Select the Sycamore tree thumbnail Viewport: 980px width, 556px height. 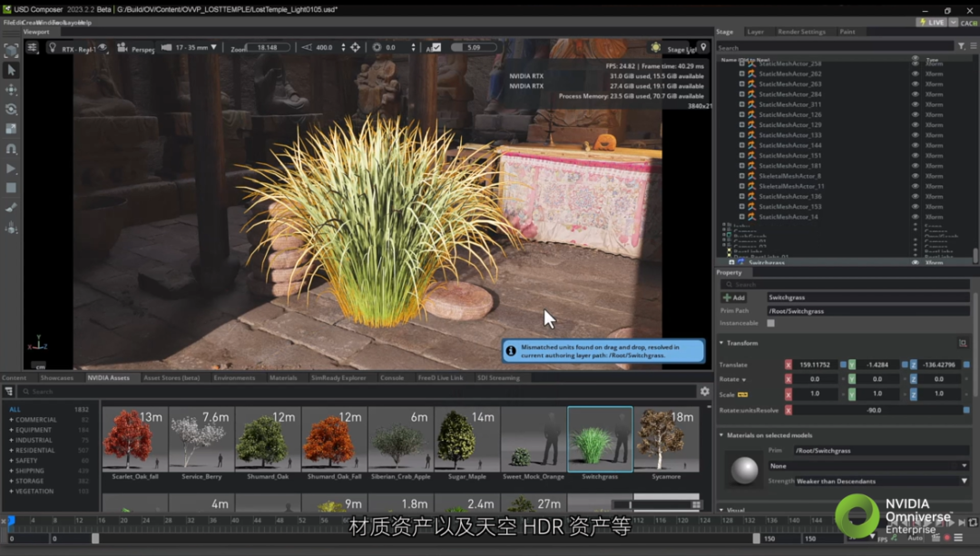666,439
